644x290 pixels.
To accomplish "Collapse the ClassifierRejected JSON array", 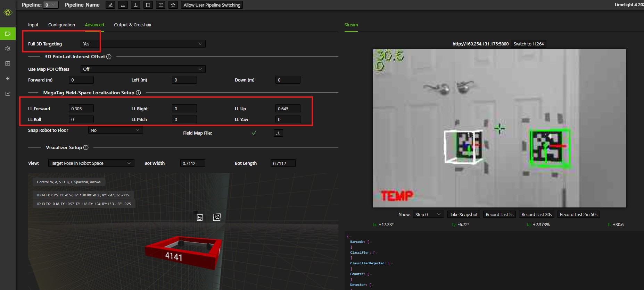I will click(392, 263).
